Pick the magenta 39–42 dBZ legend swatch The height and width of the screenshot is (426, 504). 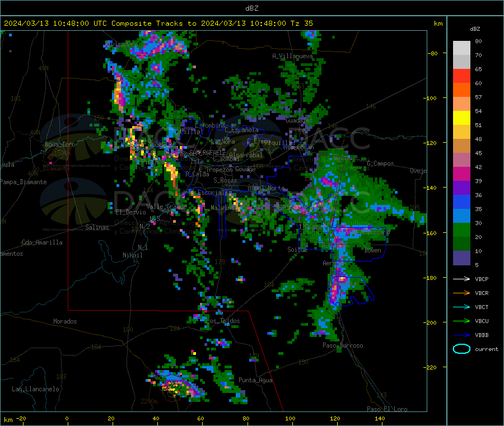coord(461,174)
